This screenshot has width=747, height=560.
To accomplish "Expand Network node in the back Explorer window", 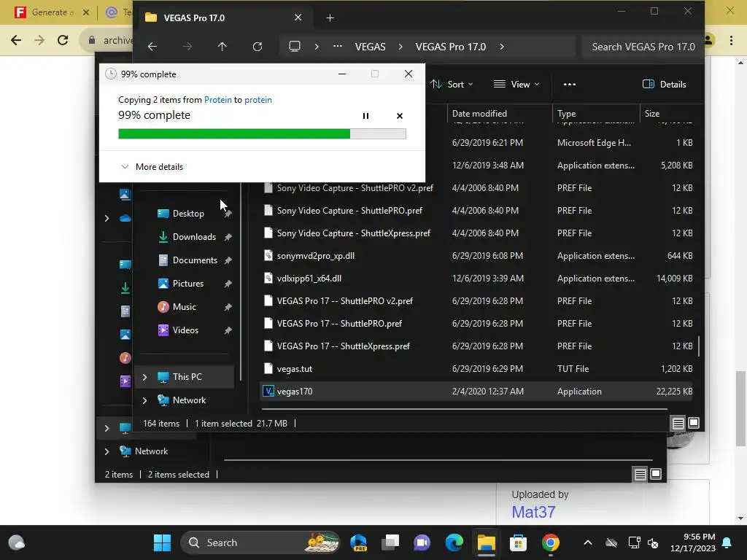I will (x=107, y=451).
